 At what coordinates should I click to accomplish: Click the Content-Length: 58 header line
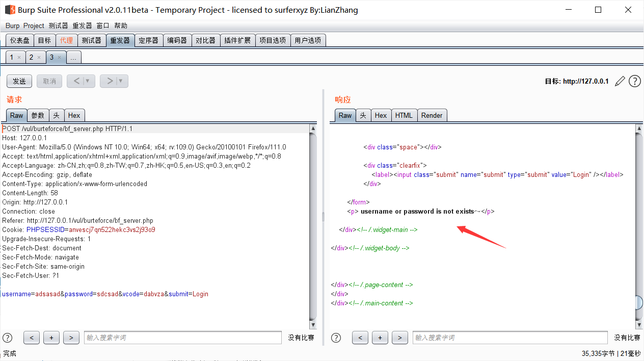click(x=30, y=193)
